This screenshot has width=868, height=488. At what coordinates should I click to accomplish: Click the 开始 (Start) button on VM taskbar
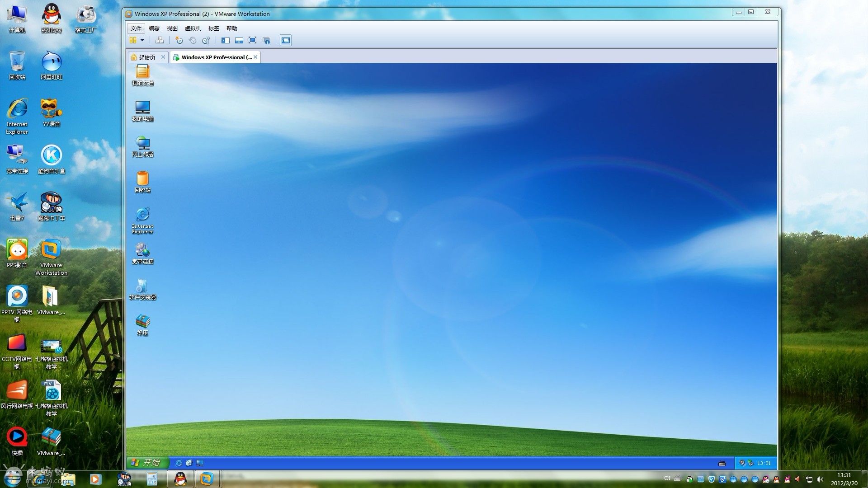(x=147, y=463)
